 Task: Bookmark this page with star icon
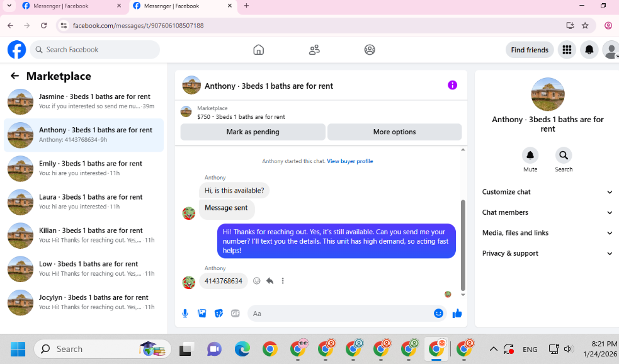pyautogui.click(x=585, y=26)
